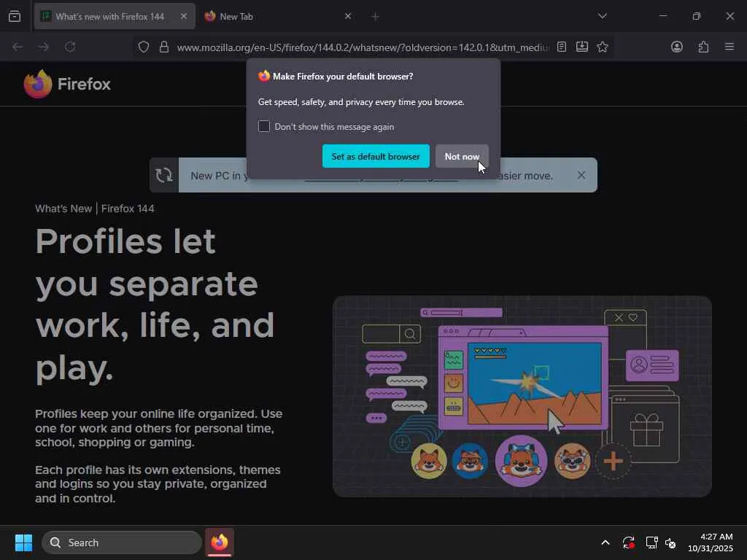Click the Firefox logo on page header
The width and height of the screenshot is (747, 560).
click(x=67, y=84)
